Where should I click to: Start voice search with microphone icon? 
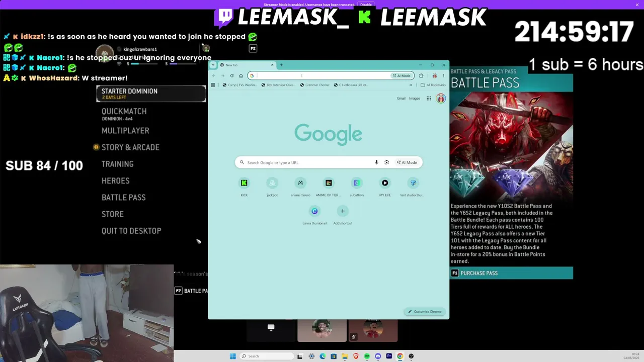[376, 162]
